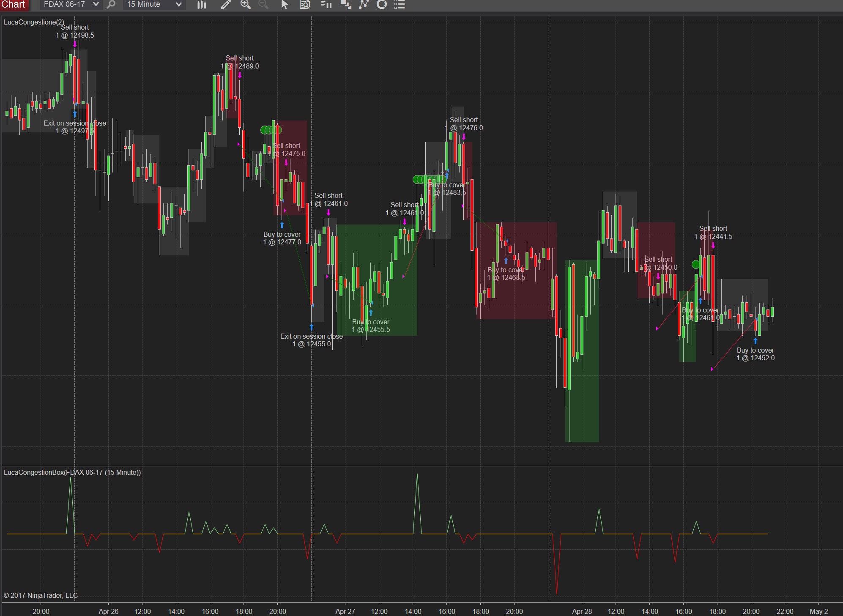Click the zoom in magnifier icon
843x616 pixels.
tap(245, 5)
